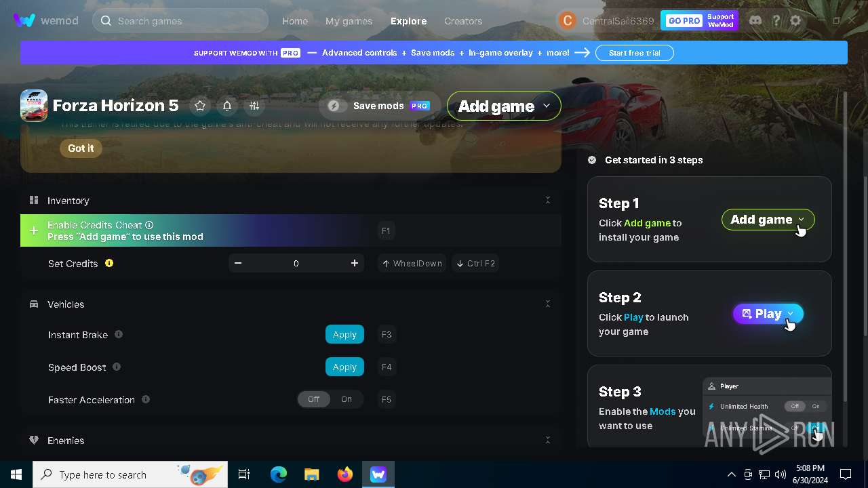The width and height of the screenshot is (868, 488).
Task: Decrease the Set Credits value
Action: (x=238, y=263)
